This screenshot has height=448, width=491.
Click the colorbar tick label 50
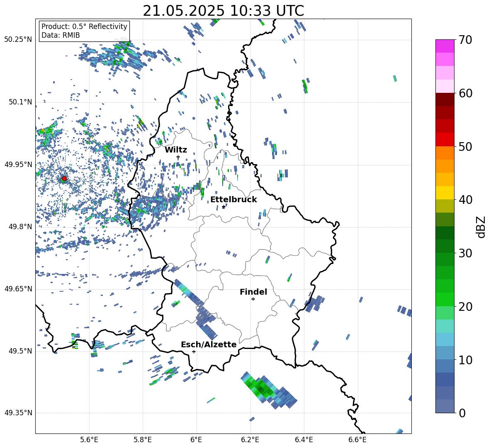coord(465,146)
